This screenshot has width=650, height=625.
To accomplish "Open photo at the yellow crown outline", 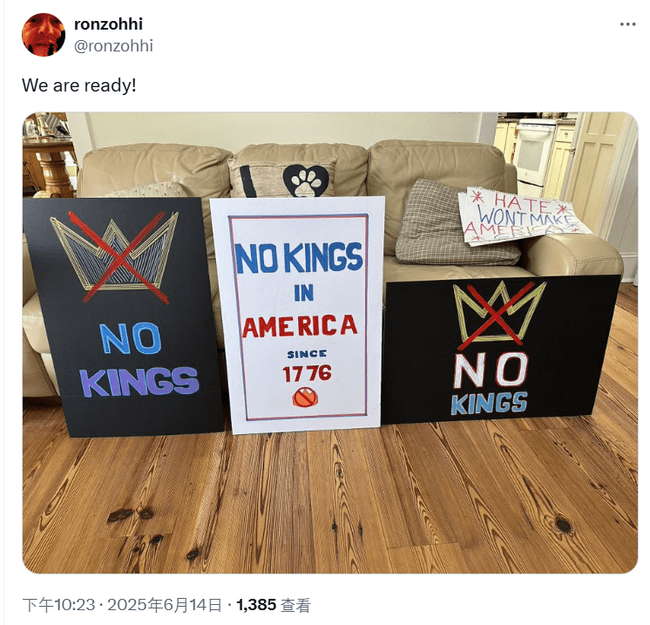I will tap(500, 313).
